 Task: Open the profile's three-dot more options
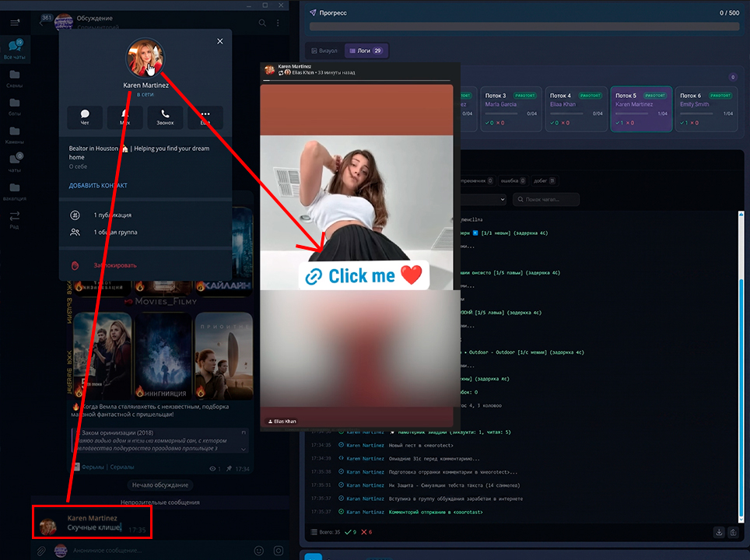(x=205, y=117)
